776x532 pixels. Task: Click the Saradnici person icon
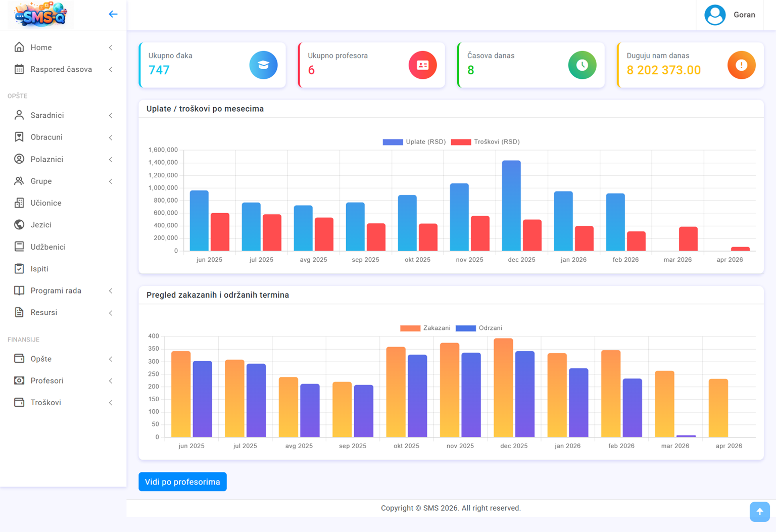tap(19, 115)
